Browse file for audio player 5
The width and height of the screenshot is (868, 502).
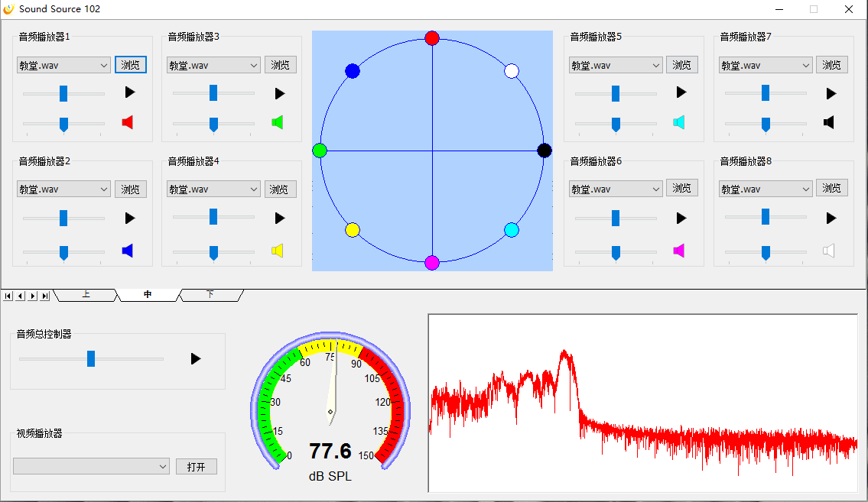[x=681, y=65]
